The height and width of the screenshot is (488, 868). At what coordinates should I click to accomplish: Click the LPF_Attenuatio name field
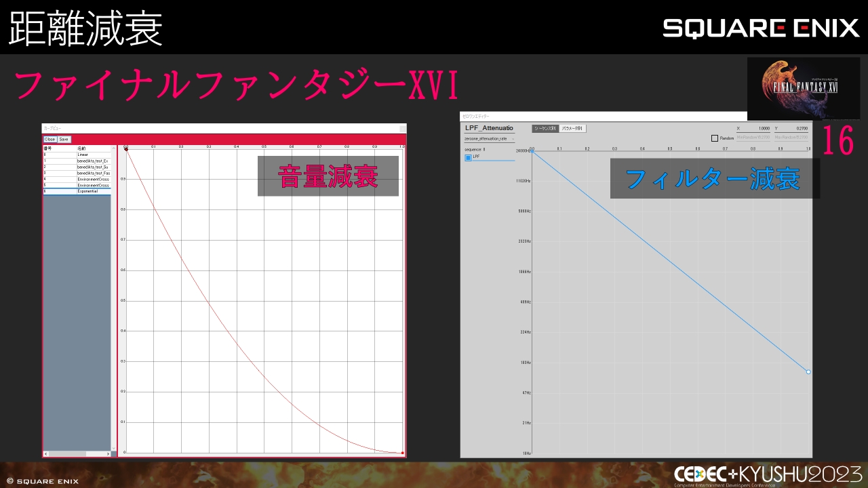coord(489,128)
